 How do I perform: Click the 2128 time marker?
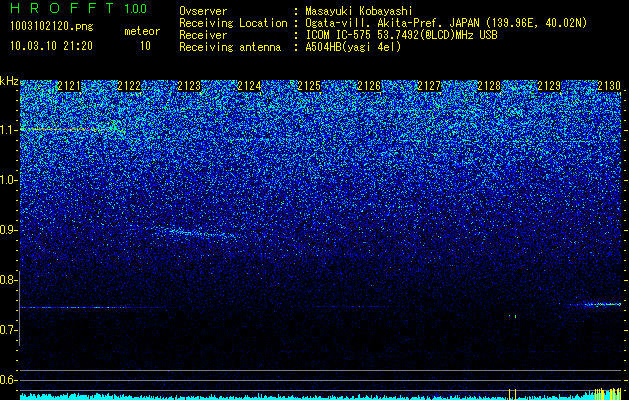click(x=489, y=86)
